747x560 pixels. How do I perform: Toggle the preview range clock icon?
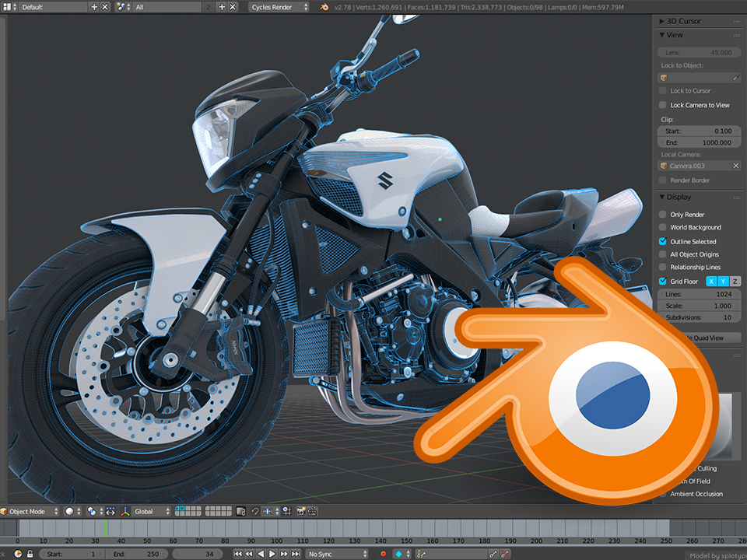point(18,554)
